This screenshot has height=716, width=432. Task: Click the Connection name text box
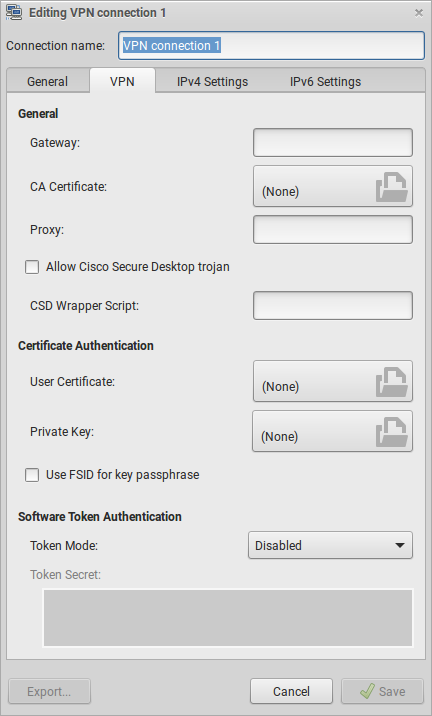[271, 46]
